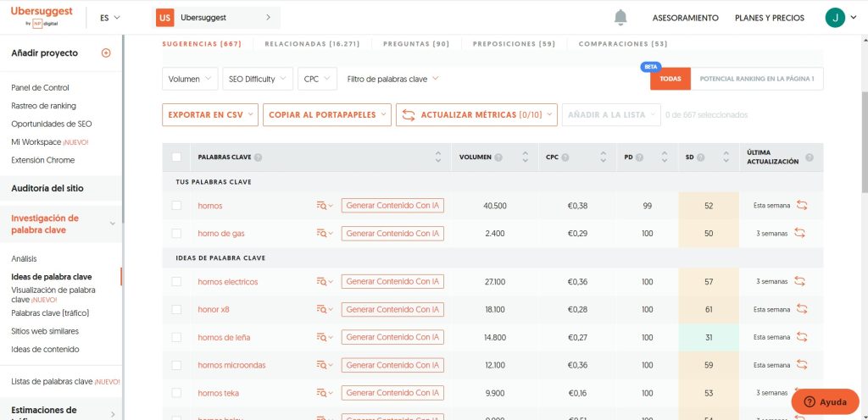
Task: Select all keywords with header checkbox
Action: pyautogui.click(x=176, y=157)
